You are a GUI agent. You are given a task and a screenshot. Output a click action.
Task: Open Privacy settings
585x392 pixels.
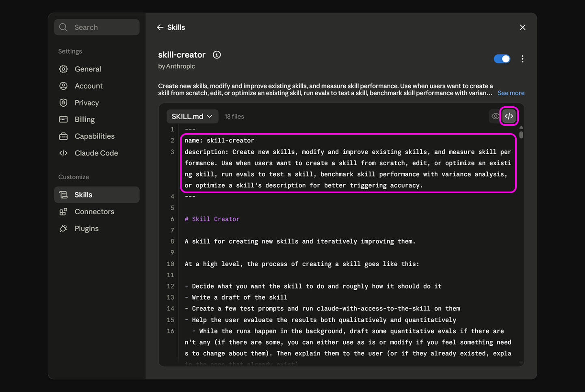click(97, 103)
